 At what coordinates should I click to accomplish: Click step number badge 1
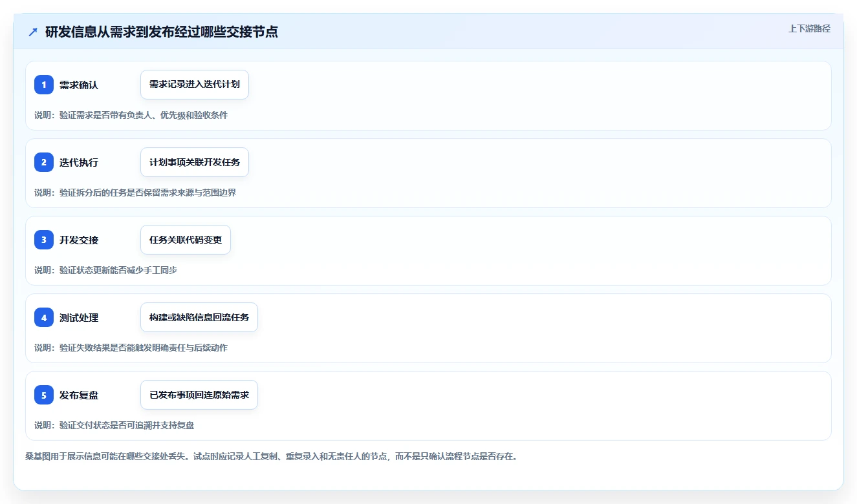[x=44, y=85]
